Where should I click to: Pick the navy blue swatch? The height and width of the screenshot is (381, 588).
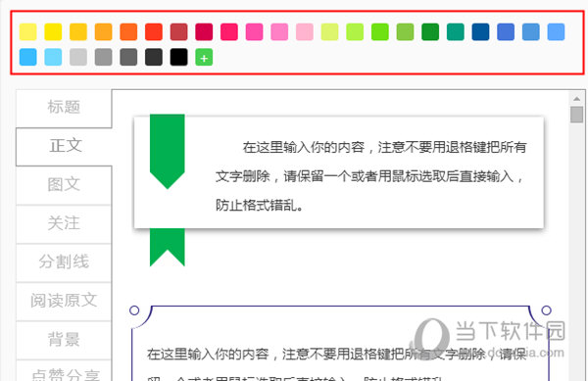point(480,31)
